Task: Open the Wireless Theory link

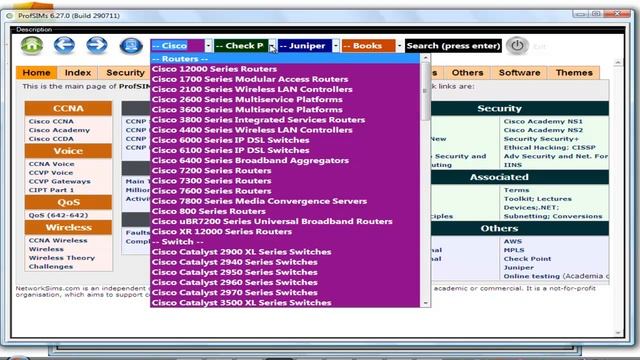Action: click(x=62, y=258)
